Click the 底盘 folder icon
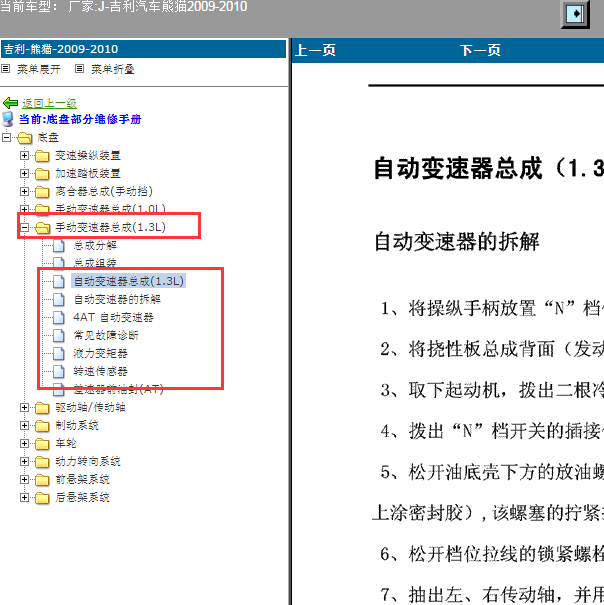 point(24,138)
